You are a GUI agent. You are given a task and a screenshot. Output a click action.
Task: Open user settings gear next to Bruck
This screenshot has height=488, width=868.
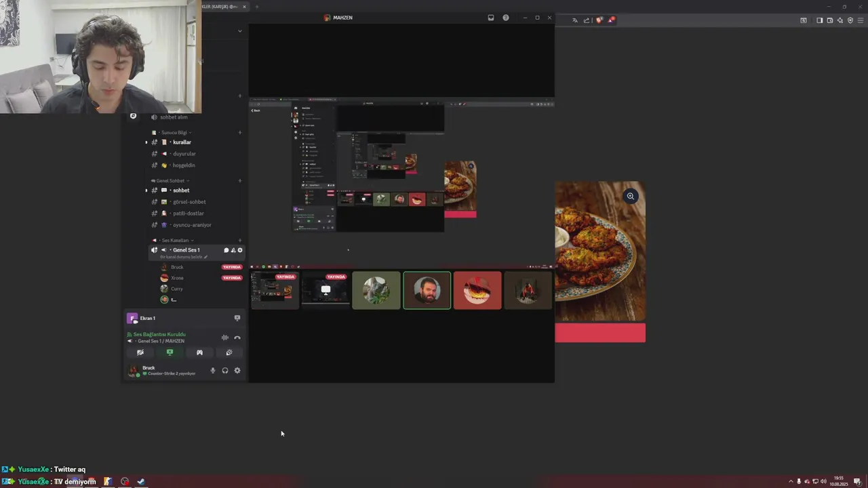pos(237,371)
